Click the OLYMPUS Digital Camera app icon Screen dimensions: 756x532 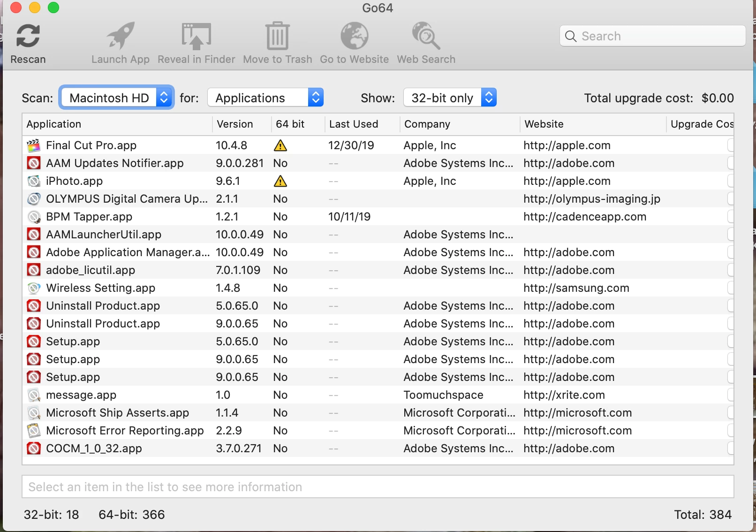(x=34, y=199)
